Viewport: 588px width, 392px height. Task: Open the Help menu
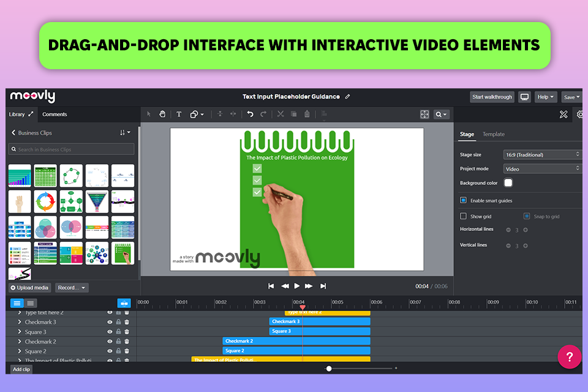[x=546, y=97]
